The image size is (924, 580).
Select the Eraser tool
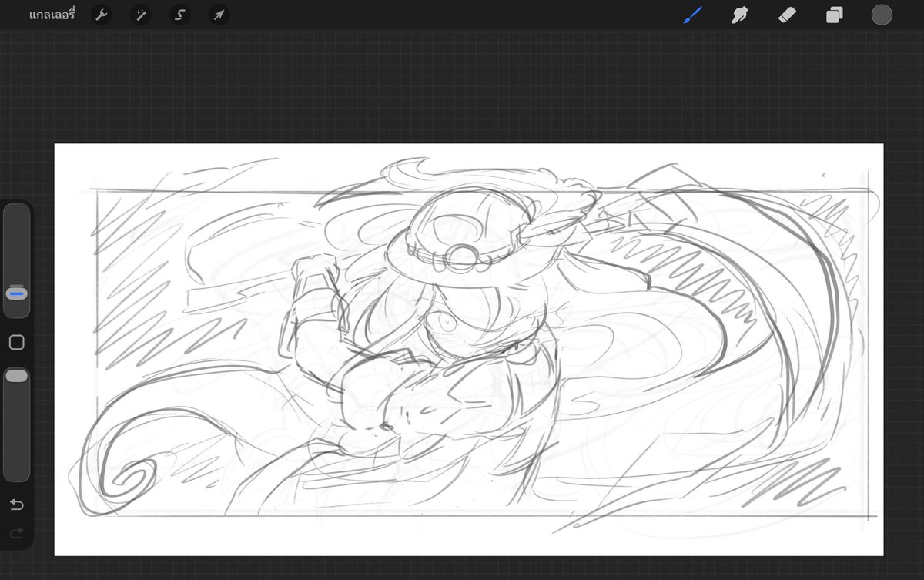click(x=787, y=15)
